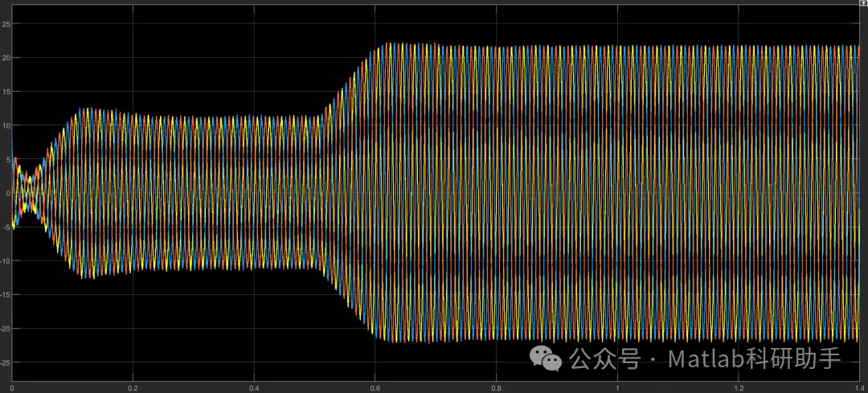868x393 pixels.
Task: Click the y-axis tick label 10
Action: pyautogui.click(x=6, y=125)
